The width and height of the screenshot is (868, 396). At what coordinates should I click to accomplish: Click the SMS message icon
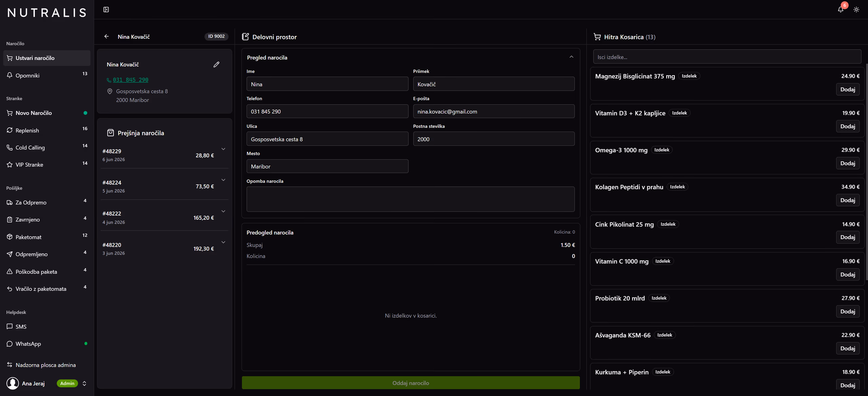pyautogui.click(x=9, y=326)
